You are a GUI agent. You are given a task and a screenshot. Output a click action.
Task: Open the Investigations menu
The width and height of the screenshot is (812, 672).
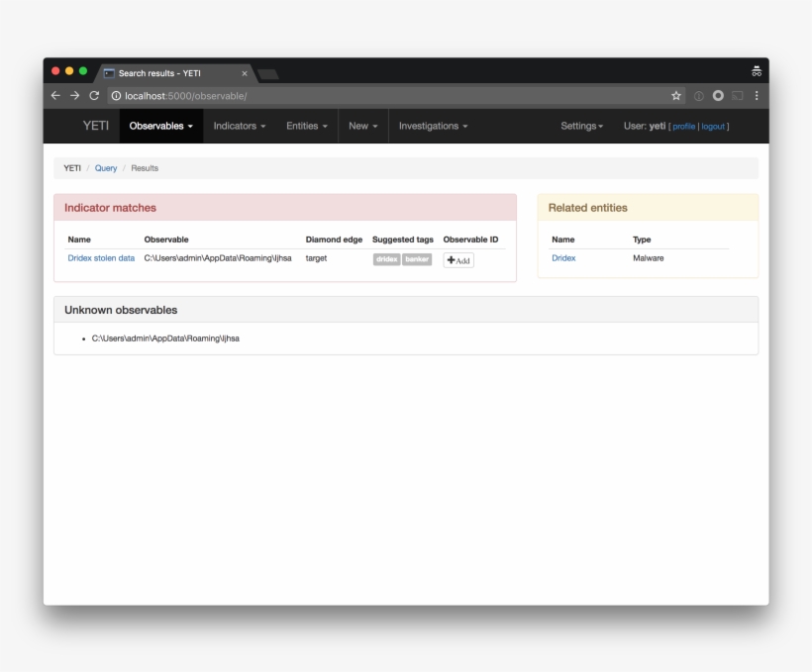pyautogui.click(x=433, y=126)
